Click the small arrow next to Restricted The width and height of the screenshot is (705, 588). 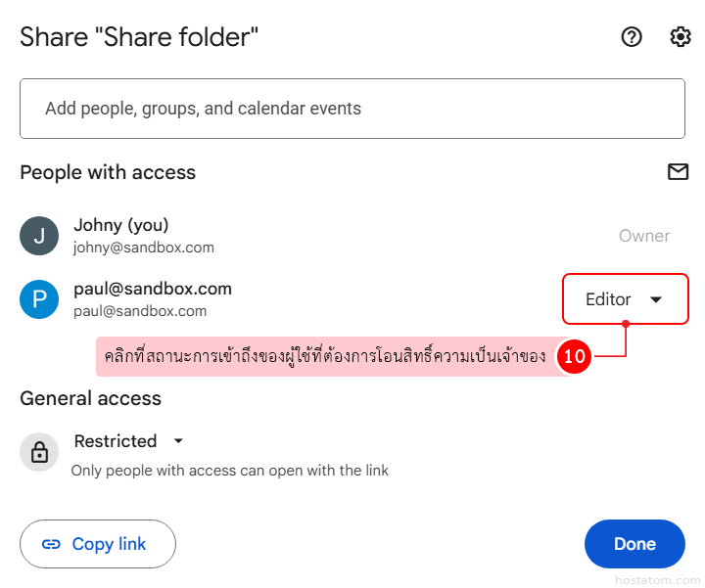[x=178, y=441]
